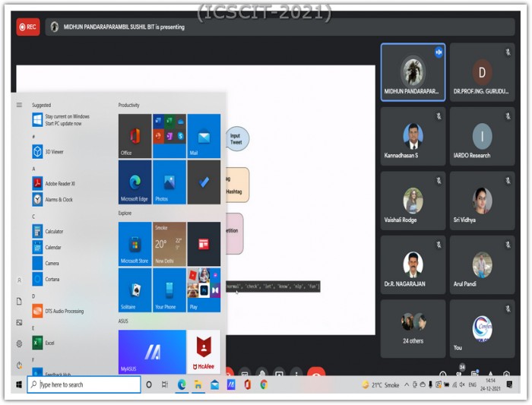The image size is (532, 405).
Task: Expand the Start menu hamburger
Action: [19, 105]
